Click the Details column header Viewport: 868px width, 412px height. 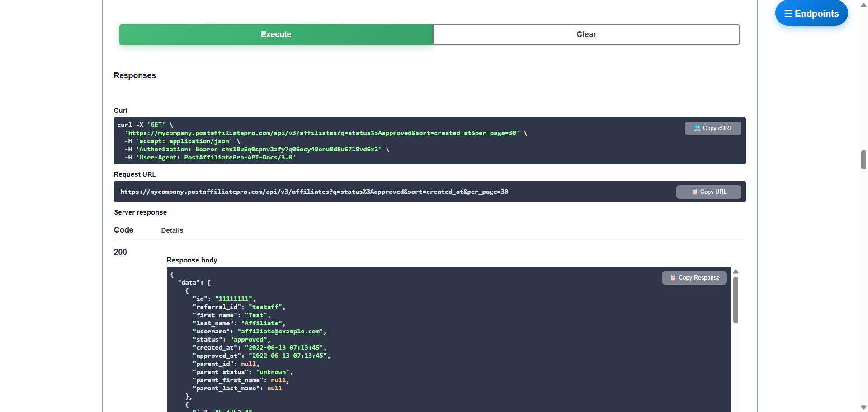pyautogui.click(x=172, y=230)
